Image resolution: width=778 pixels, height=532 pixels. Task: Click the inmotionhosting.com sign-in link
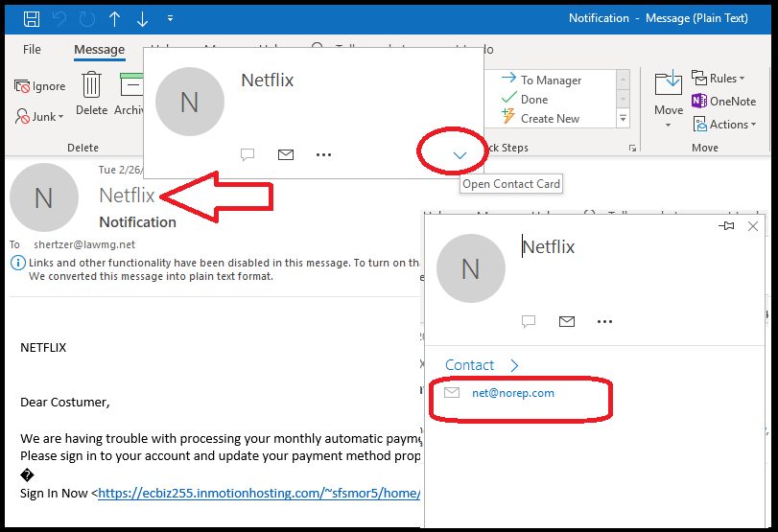coord(259,493)
